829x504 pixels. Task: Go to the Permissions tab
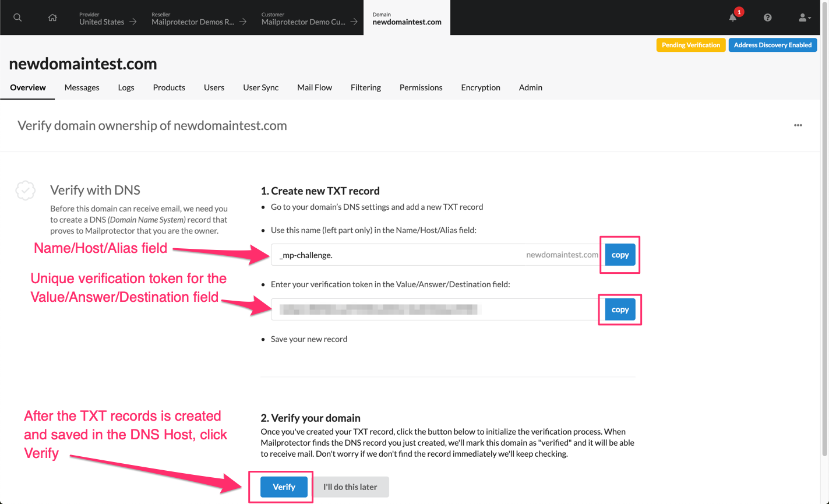[x=421, y=87]
